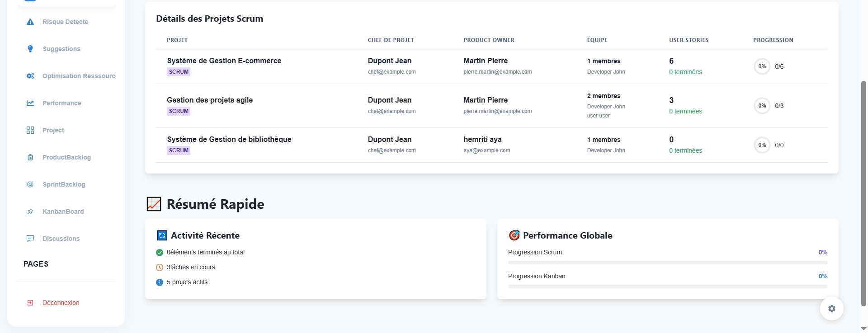
Task: Click email aya@example.com
Action: coord(486,150)
